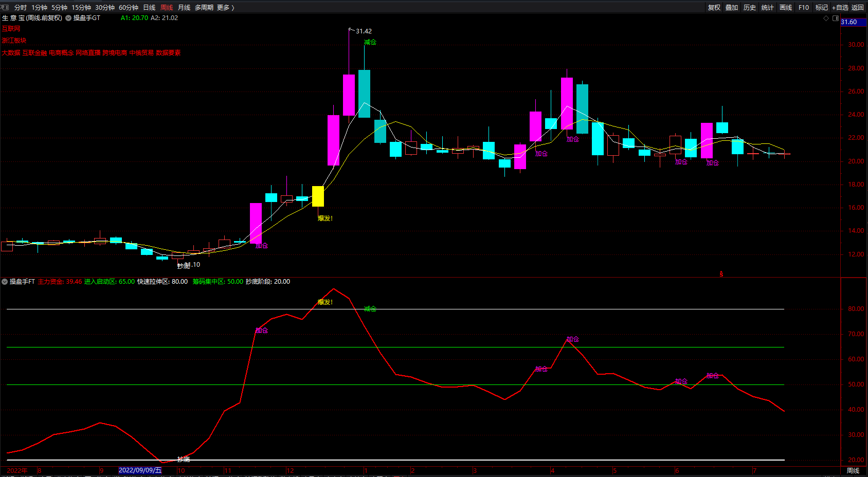This screenshot has height=477, width=868.
Task: Click the 复权 button
Action: click(x=714, y=8)
